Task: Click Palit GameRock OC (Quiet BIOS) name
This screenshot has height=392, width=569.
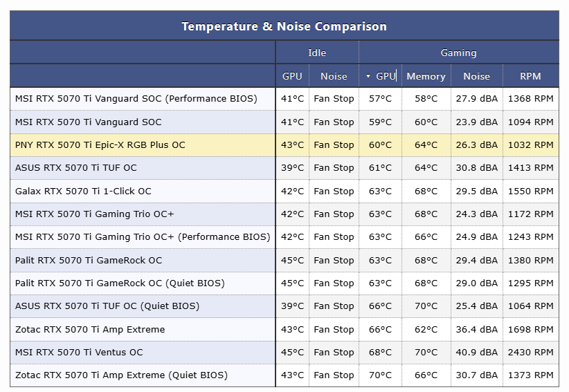Action: point(120,283)
